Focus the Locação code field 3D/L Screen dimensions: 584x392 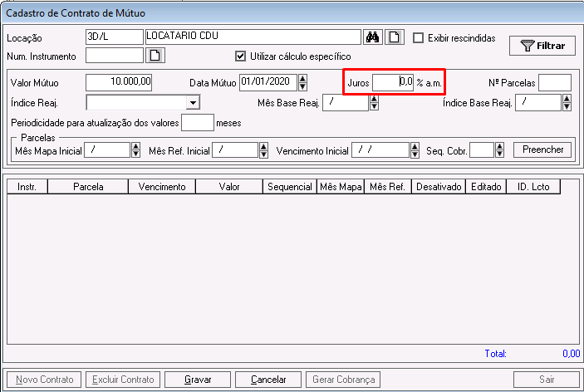point(115,37)
